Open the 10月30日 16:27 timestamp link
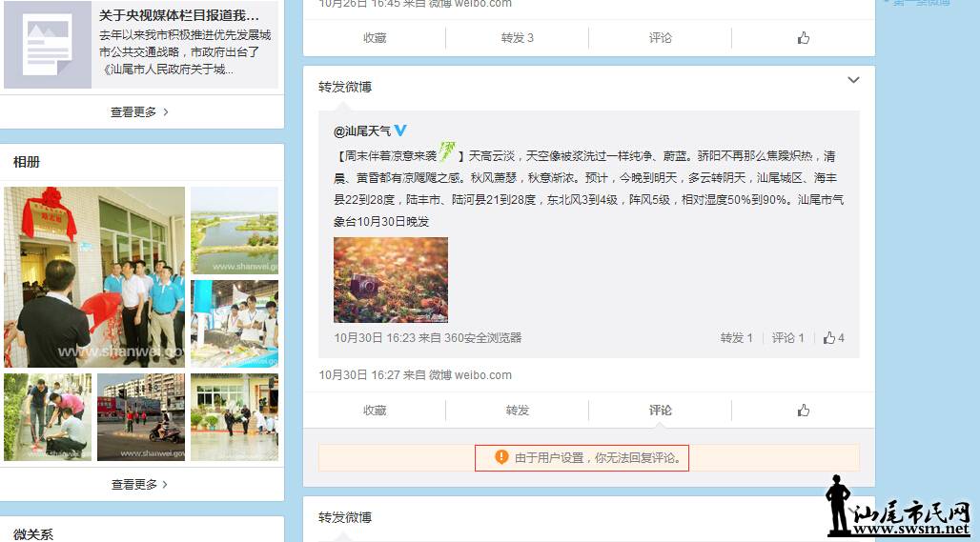 tap(359, 375)
